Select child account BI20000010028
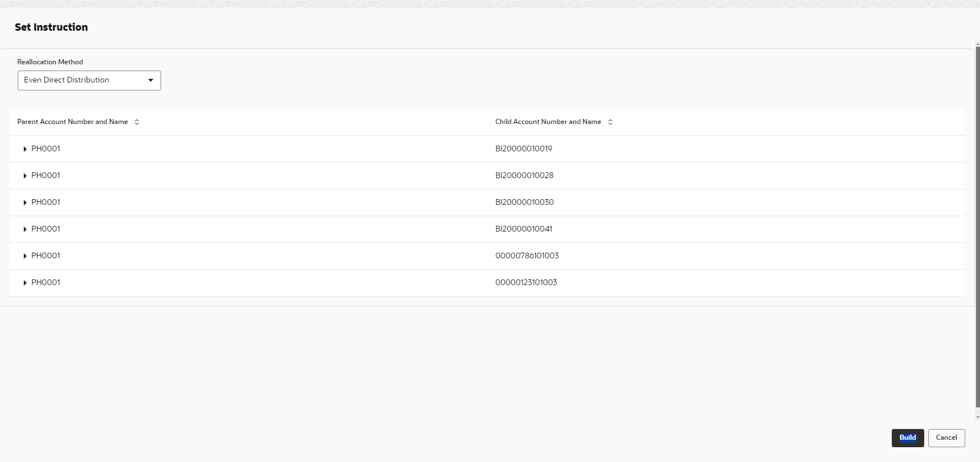 [x=524, y=175]
